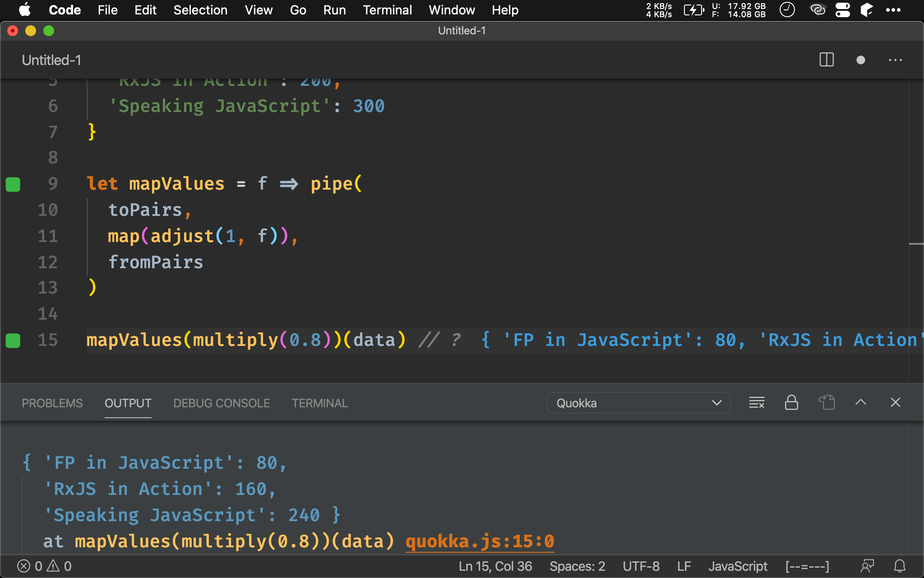Open the Edit menu
This screenshot has height=578, width=924.
coord(145,10)
